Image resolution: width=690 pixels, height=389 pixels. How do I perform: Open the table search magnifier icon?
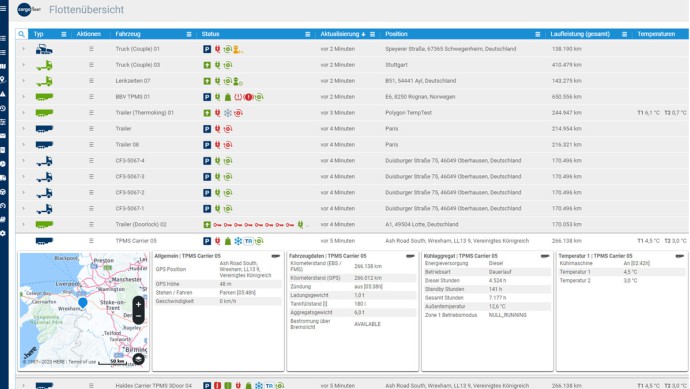(x=21, y=34)
